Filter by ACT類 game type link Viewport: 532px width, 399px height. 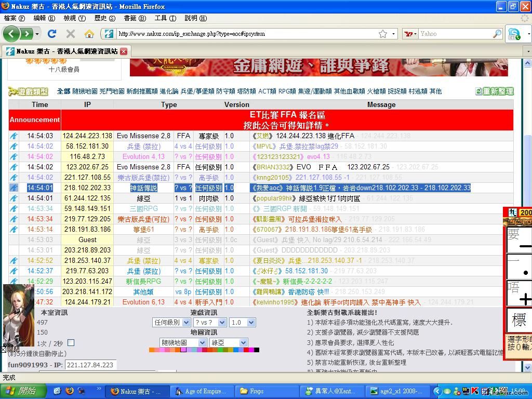pos(267,91)
